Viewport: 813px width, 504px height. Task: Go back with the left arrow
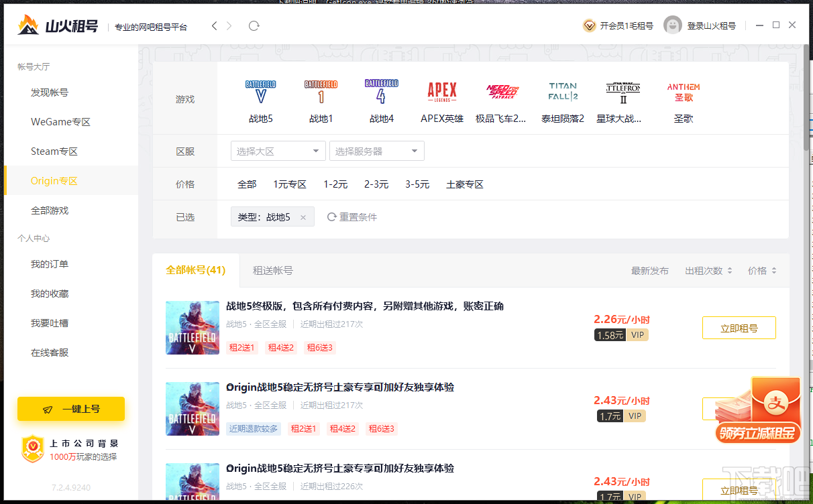(x=215, y=26)
